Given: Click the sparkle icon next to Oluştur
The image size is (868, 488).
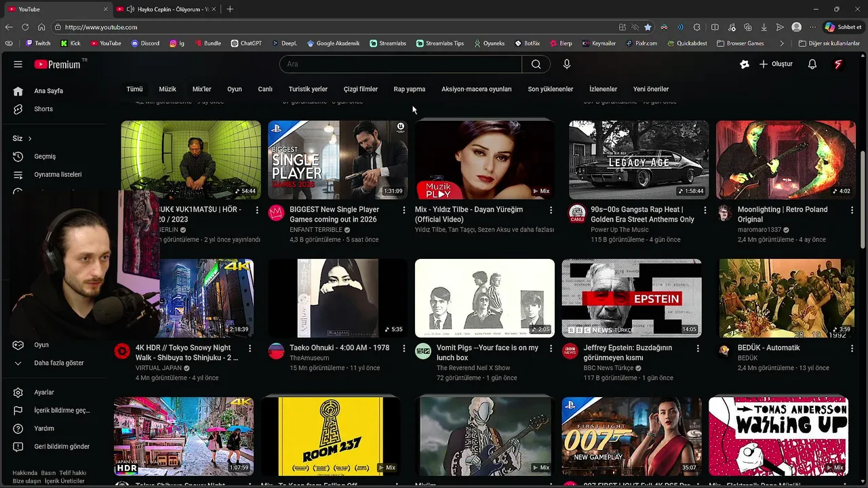Looking at the screenshot, I should click(745, 64).
